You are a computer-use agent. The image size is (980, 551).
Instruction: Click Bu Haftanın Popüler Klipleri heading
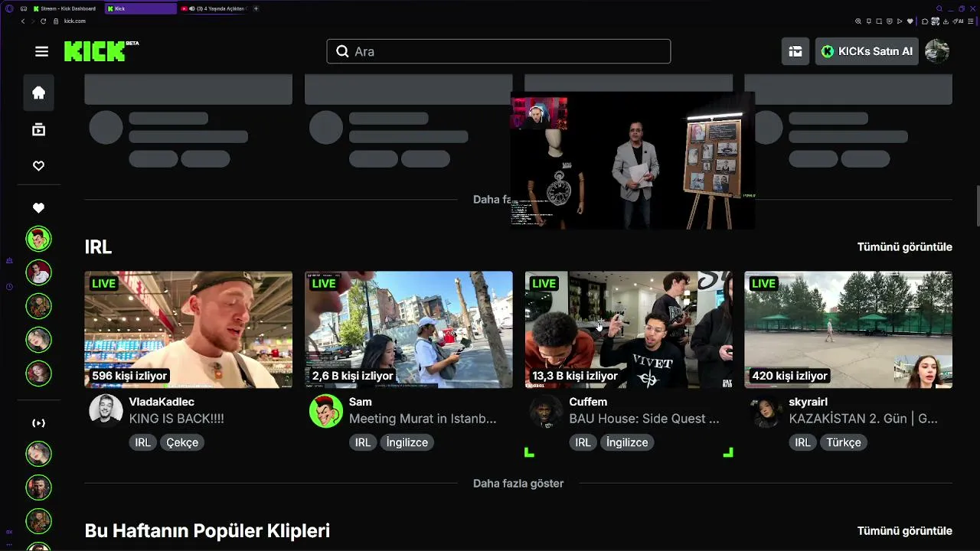pyautogui.click(x=207, y=530)
